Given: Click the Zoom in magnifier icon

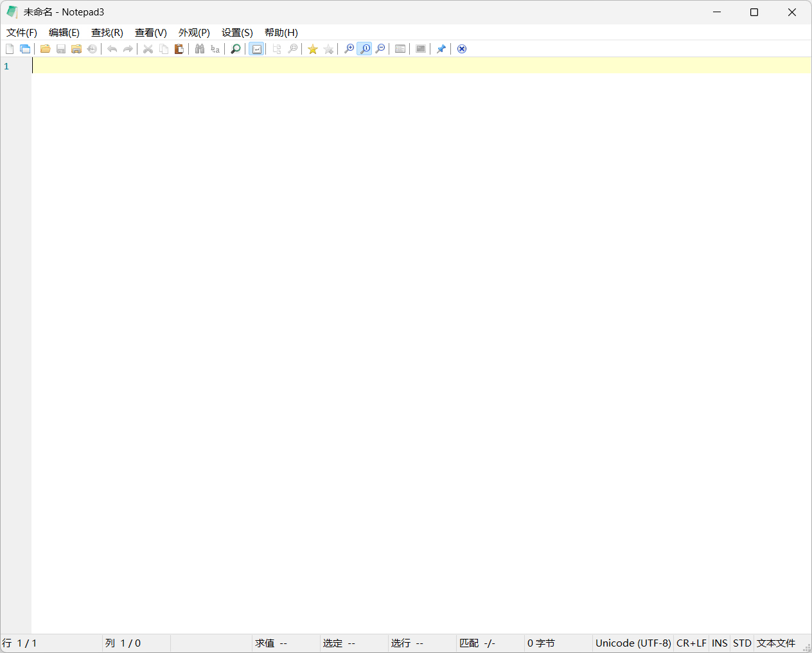Looking at the screenshot, I should pos(349,49).
